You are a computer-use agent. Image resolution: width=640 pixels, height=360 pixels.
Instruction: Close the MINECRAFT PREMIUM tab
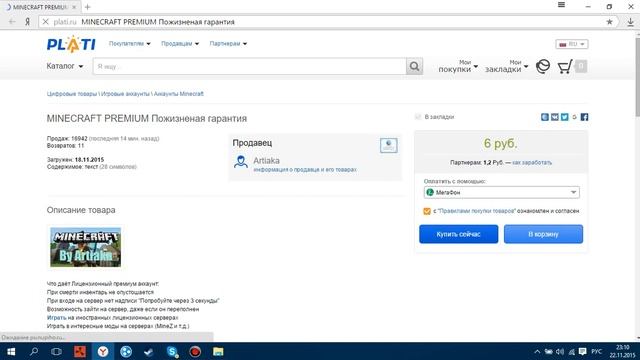coord(74,7)
